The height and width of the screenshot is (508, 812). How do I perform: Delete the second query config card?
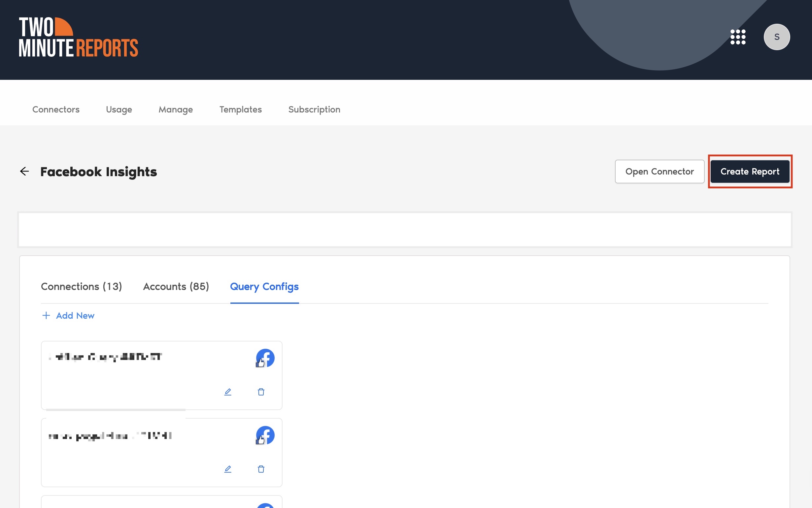[x=261, y=469]
